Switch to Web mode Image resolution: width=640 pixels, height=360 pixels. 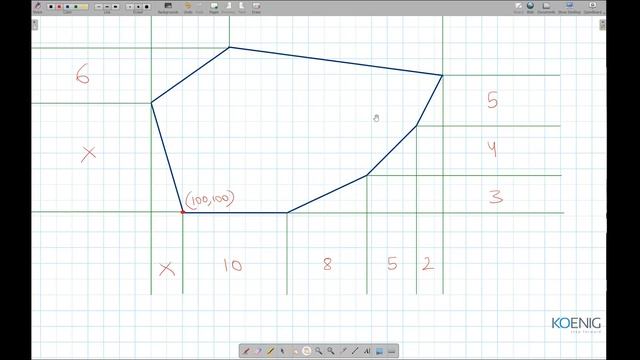click(530, 7)
